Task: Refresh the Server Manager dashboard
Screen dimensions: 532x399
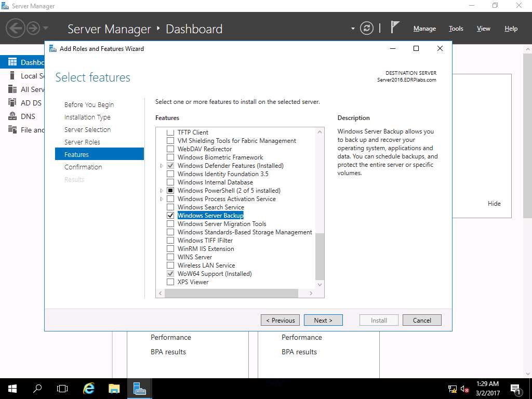Action: [367, 28]
